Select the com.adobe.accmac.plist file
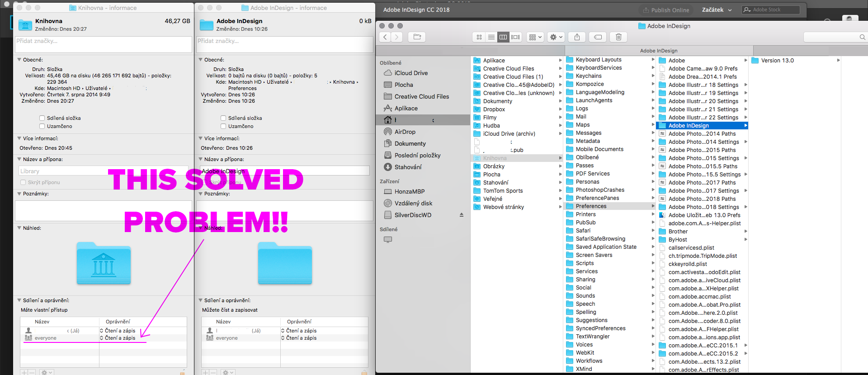 click(x=702, y=297)
